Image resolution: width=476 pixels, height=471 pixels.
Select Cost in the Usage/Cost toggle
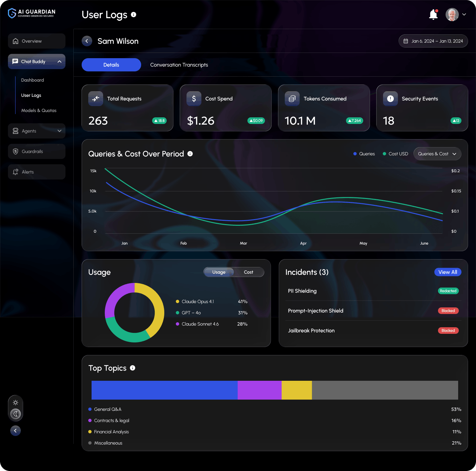(x=249, y=272)
